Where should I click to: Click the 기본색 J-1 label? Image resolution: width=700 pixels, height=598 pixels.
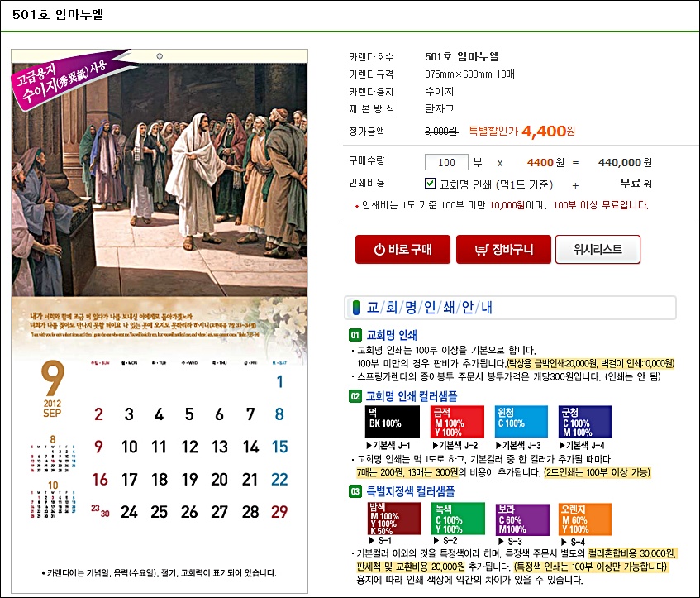(x=388, y=445)
